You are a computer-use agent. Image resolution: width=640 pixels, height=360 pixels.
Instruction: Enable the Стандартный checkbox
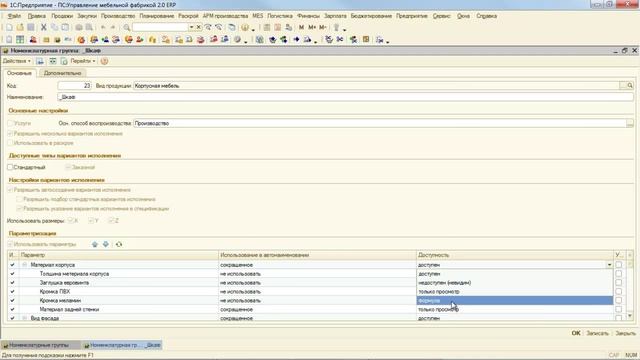pyautogui.click(x=10, y=167)
